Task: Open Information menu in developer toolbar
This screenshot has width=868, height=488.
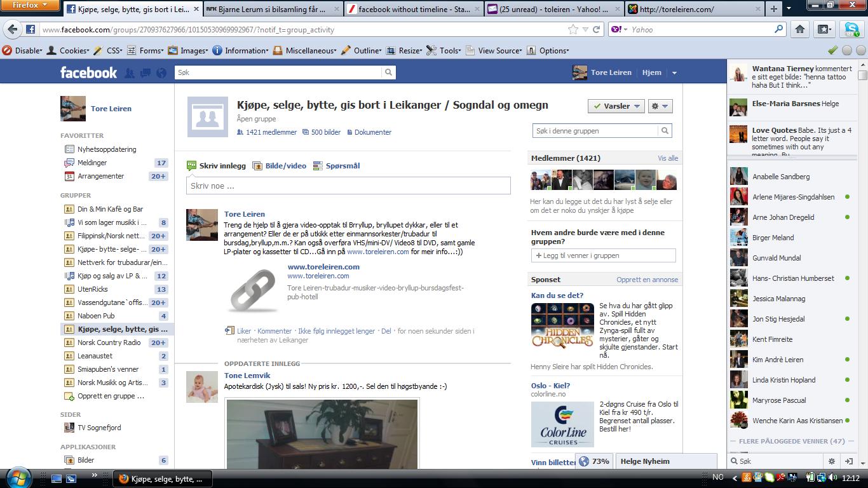Action: pos(241,50)
